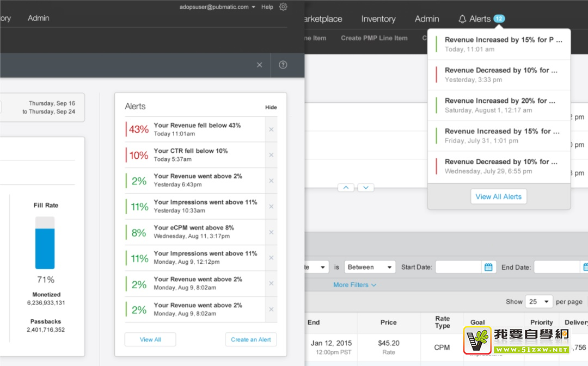588x366 pixels.
Task: Click the expand down chevron button
Action: (366, 188)
